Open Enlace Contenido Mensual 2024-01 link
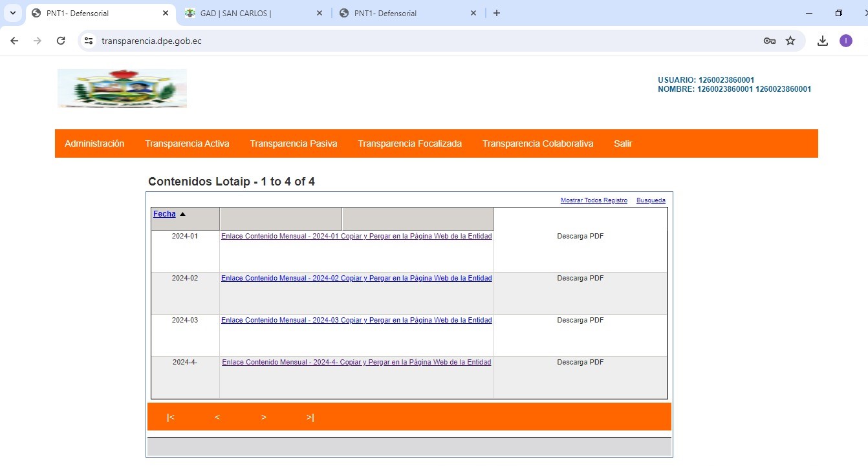This screenshot has width=868, height=466. point(356,237)
